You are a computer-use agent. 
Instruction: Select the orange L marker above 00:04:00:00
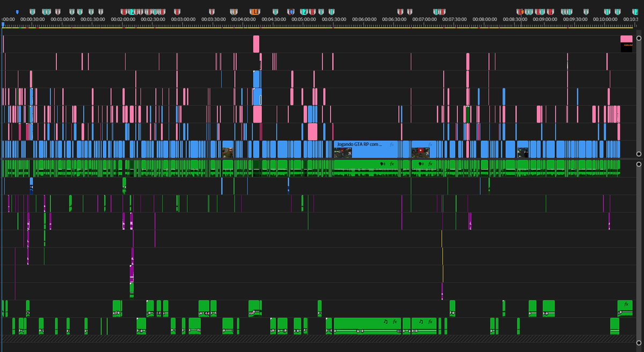click(254, 11)
